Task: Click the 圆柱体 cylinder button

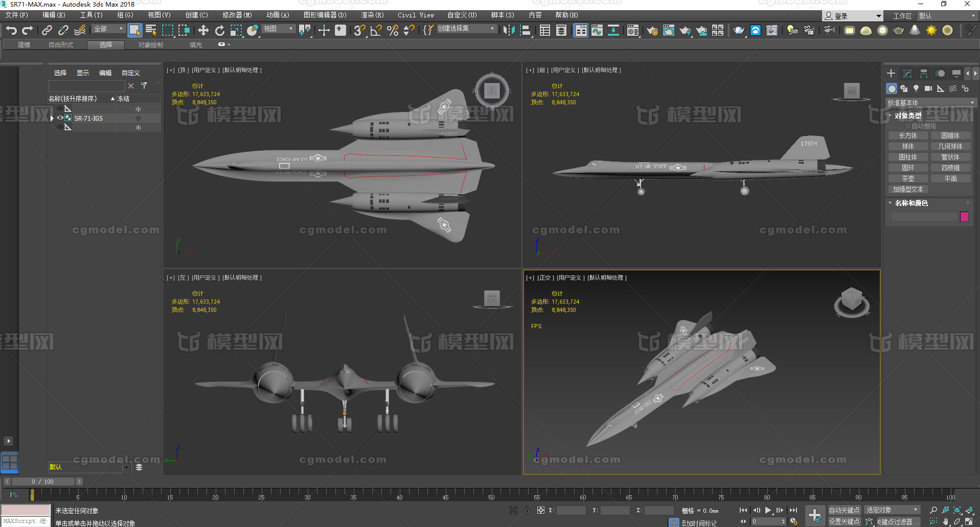Action: (908, 157)
